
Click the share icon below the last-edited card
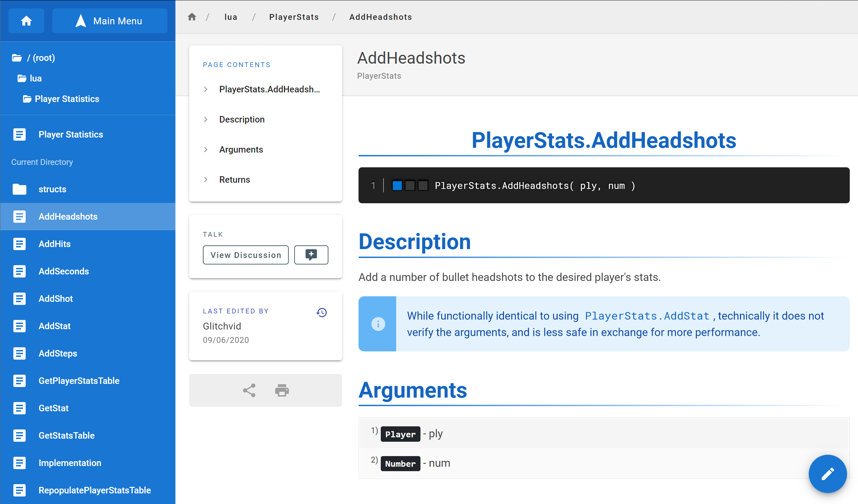[249, 390]
